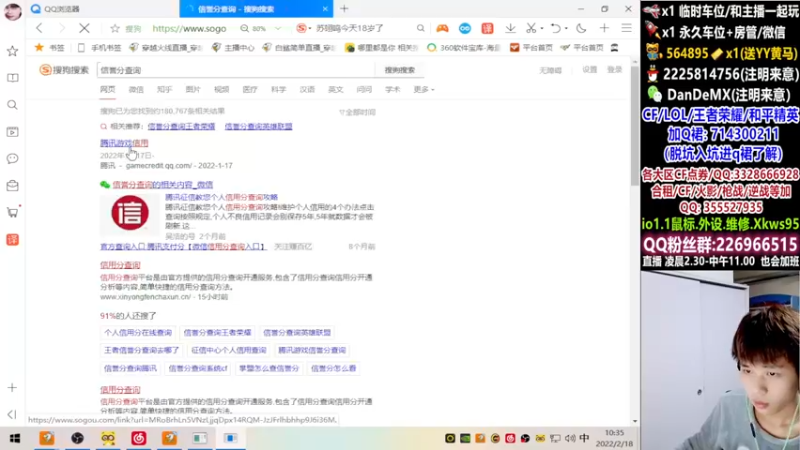Open the 主播中心 bookmark

point(233,47)
